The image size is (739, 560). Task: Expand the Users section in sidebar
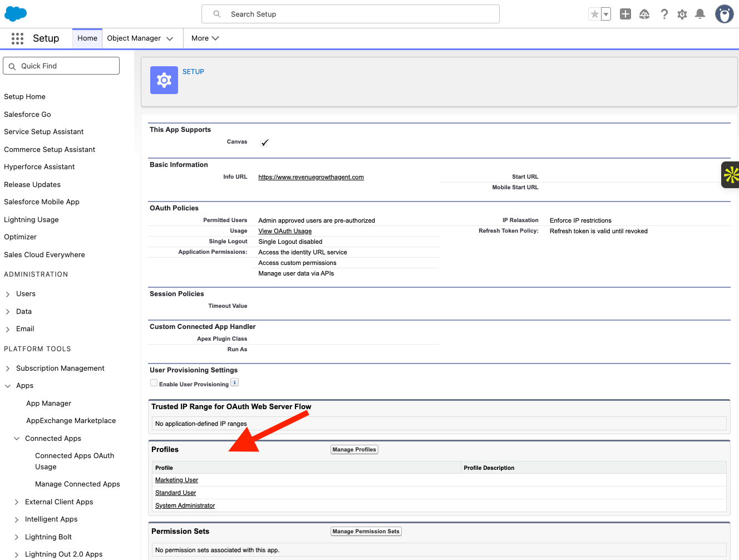[x=8, y=293]
